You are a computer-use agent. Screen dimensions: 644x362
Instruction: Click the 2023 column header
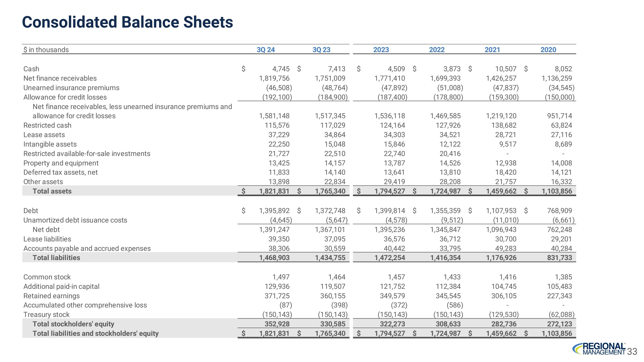click(x=381, y=50)
